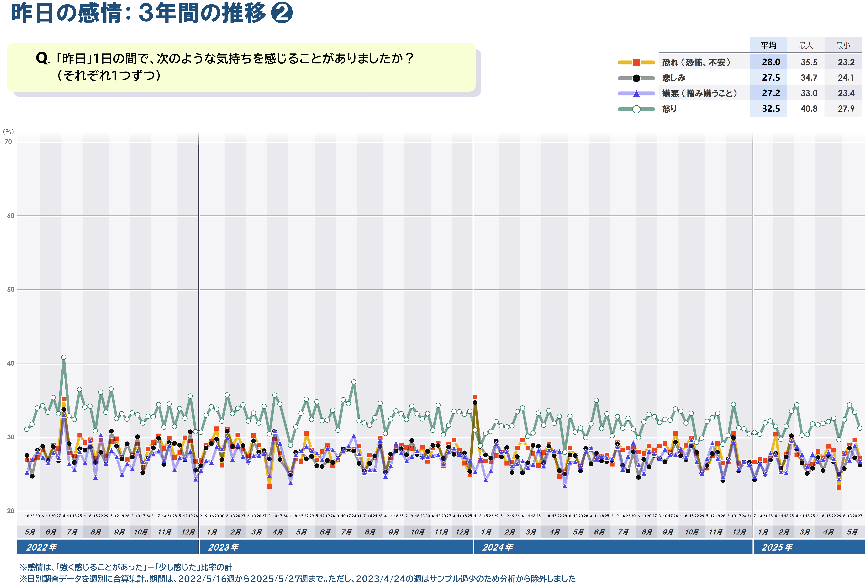Click the 12月 label under 2024年
The height and width of the screenshot is (588, 868).
tap(739, 532)
